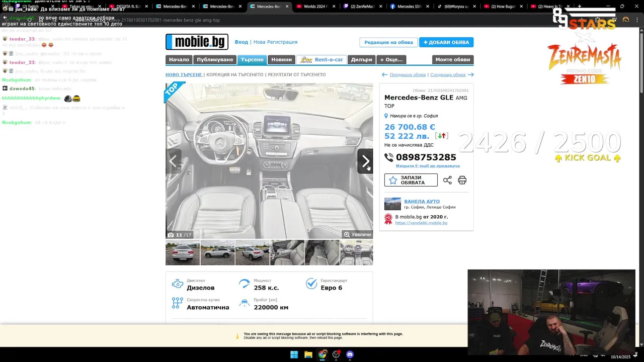Viewport: 644px width, 362px height.
Task: Select sixth thumbnail, dashboard interior
Action: click(x=357, y=252)
